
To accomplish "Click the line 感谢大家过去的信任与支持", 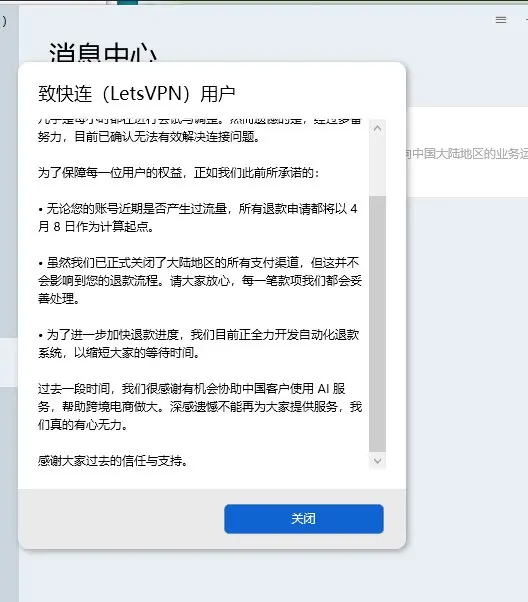I will pyautogui.click(x=113, y=461).
